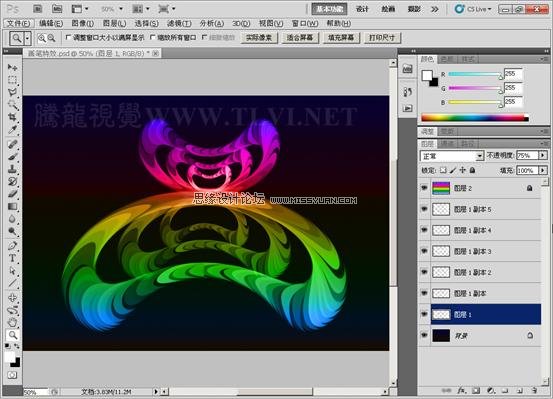Image resolution: width=553 pixels, height=399 pixels.
Task: Hide 图层 1 副本 2 eye icon
Action: [424, 272]
